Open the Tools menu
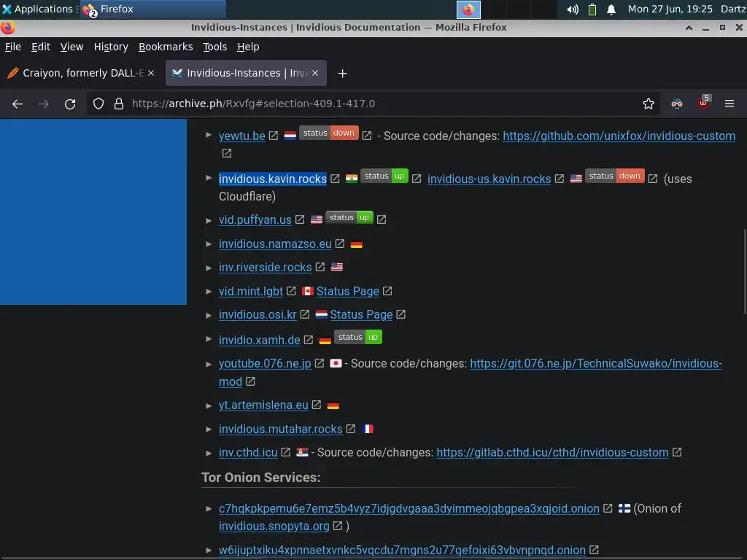Viewport: 747px width, 560px height. point(215,47)
